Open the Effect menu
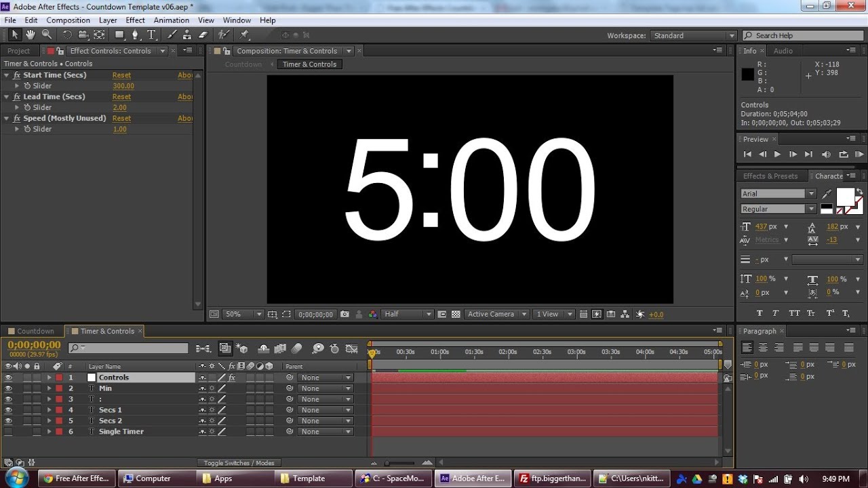This screenshot has width=868, height=488. pyautogui.click(x=135, y=20)
